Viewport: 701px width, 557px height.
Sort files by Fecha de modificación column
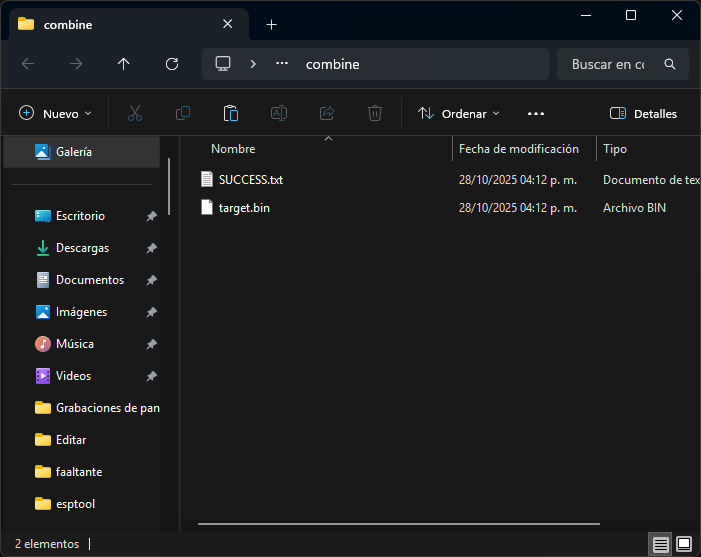(518, 149)
